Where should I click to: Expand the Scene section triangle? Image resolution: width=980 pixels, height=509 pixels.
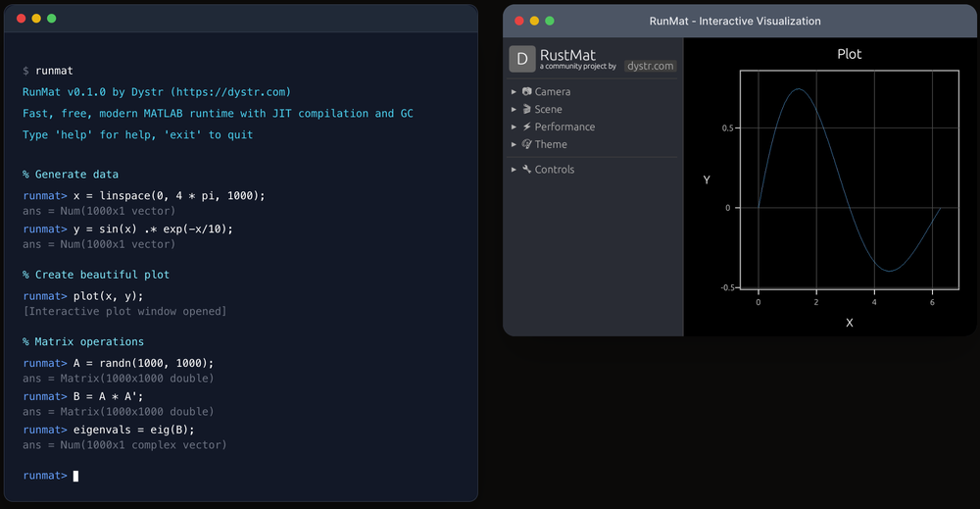point(514,110)
